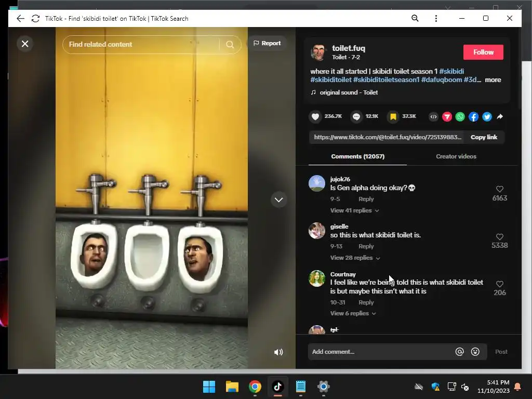Viewport: 532px width, 399px height.
Task: Open jujok76 commenter avatar
Action: [317, 183]
